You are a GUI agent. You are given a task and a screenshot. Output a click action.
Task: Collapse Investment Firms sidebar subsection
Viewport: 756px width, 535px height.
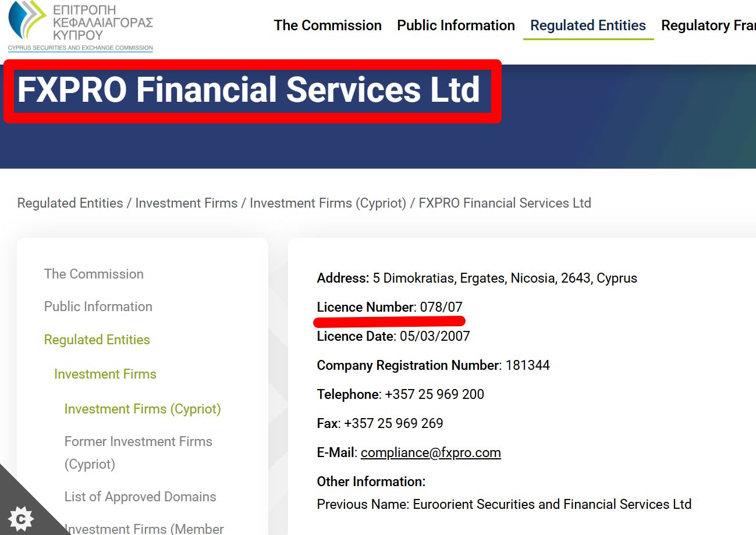[x=105, y=374]
